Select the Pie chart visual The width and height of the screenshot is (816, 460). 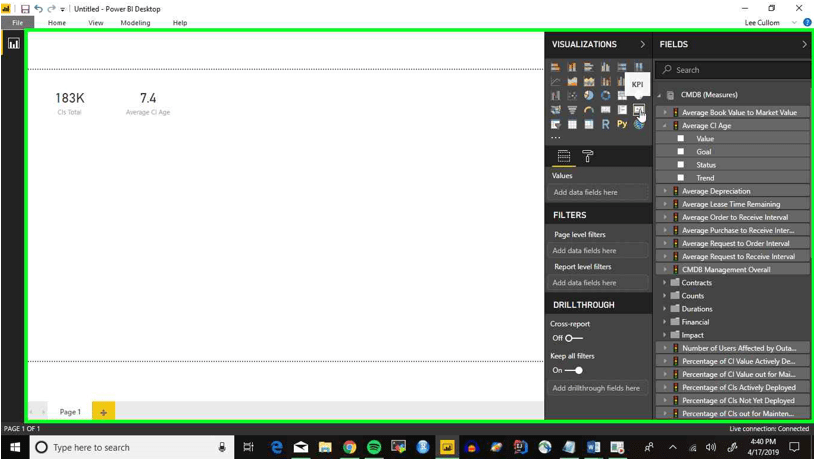click(589, 96)
